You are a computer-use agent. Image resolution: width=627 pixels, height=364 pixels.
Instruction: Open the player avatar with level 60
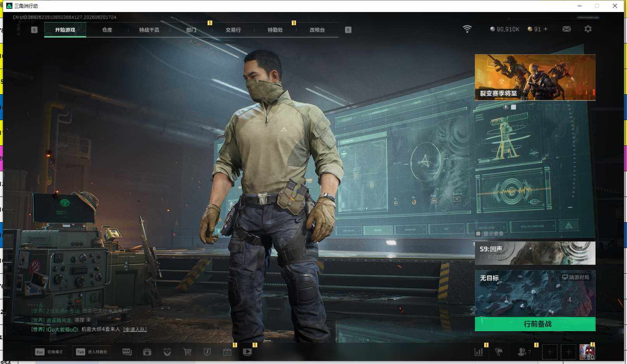[x=587, y=352]
